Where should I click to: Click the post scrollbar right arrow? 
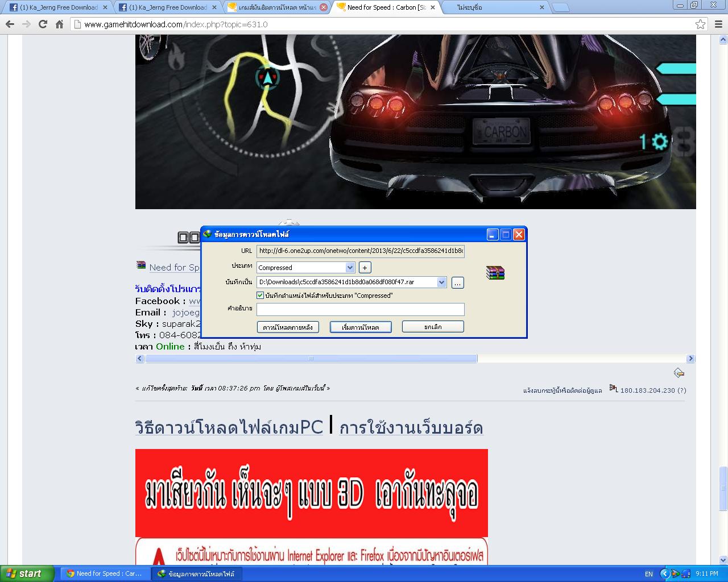(x=690, y=359)
